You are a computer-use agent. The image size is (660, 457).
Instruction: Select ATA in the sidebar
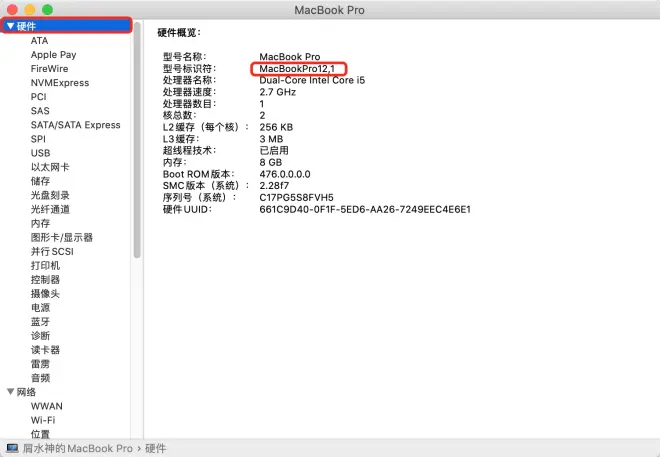point(39,40)
